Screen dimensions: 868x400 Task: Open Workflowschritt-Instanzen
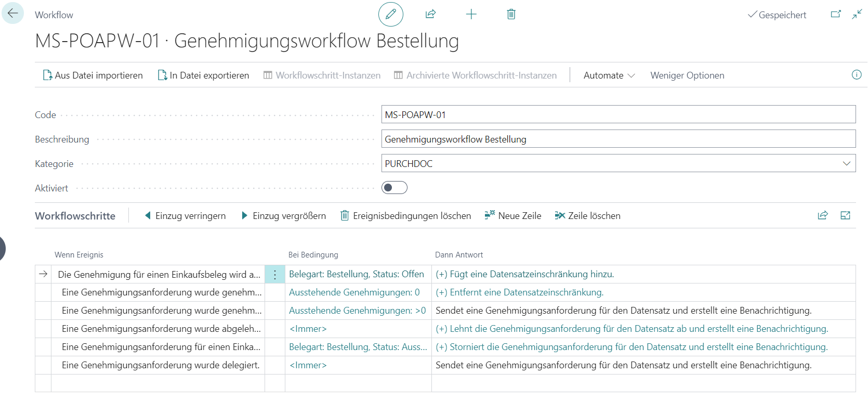pyautogui.click(x=322, y=75)
